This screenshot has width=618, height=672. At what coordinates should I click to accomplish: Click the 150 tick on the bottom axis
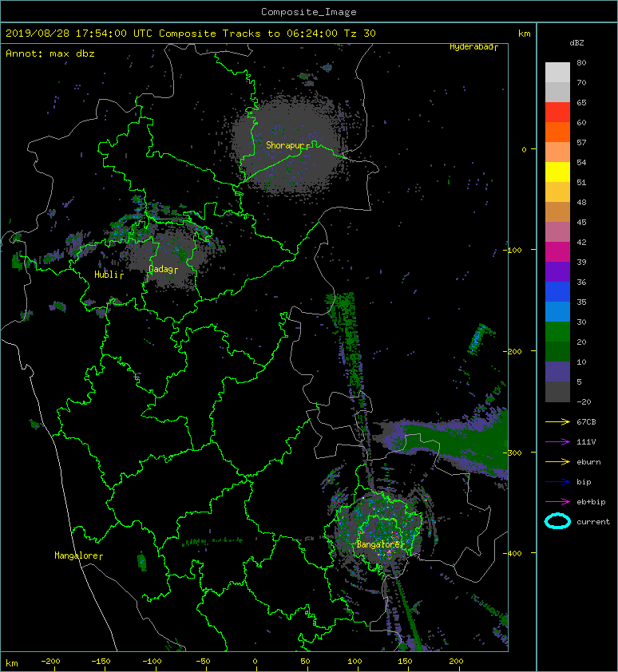405,662
